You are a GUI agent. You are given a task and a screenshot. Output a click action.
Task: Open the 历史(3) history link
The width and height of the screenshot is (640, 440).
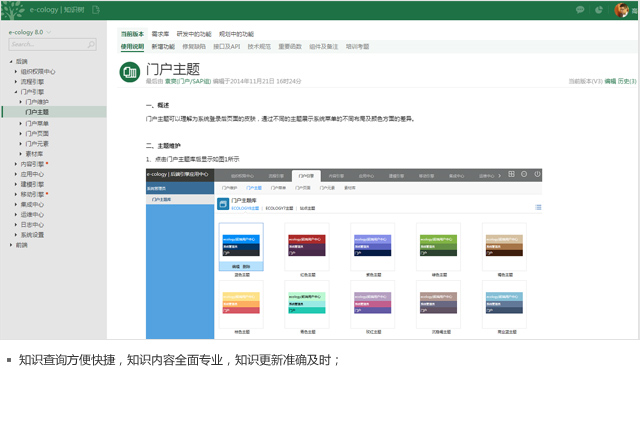626,80
